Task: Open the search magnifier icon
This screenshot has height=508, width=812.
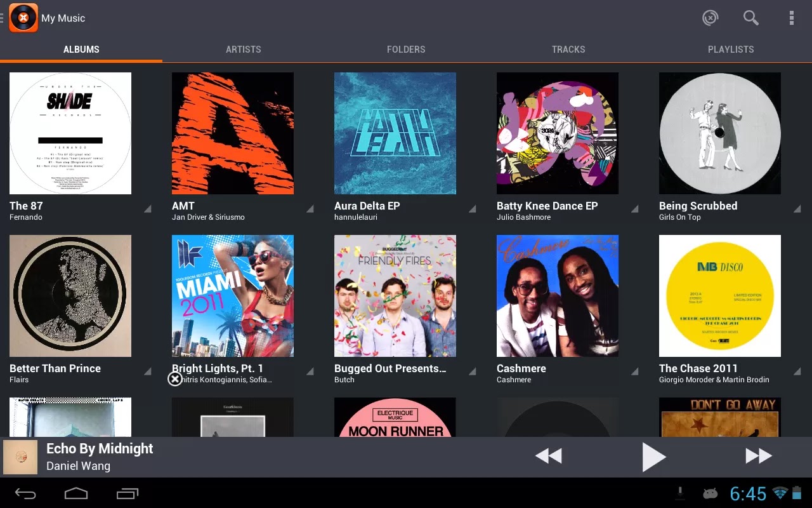Action: point(751,18)
